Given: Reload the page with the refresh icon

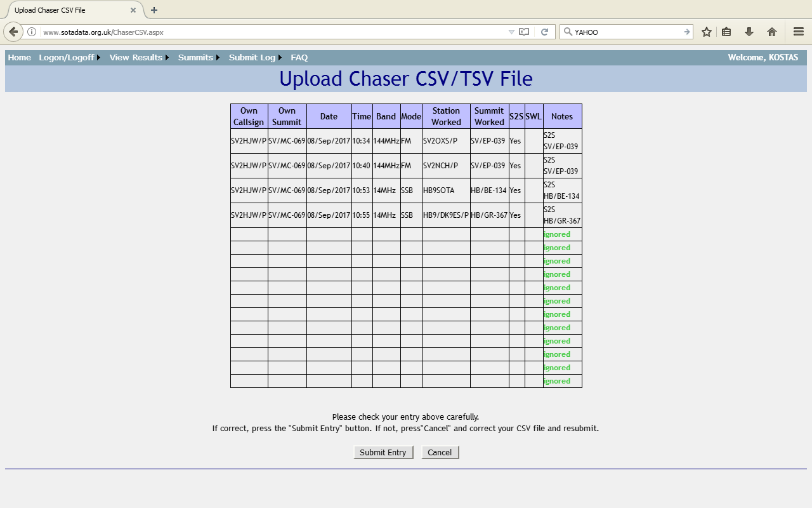Looking at the screenshot, I should click(544, 32).
